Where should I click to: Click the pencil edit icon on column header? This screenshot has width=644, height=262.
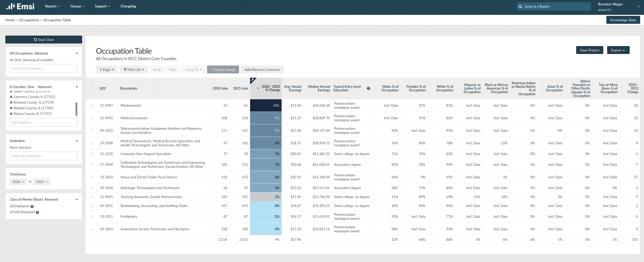tap(252, 80)
